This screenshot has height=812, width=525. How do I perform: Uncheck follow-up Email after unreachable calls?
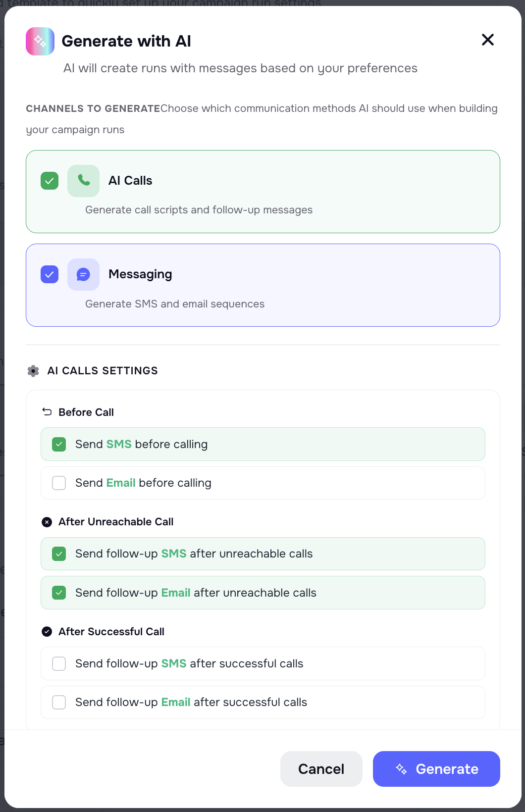click(59, 592)
